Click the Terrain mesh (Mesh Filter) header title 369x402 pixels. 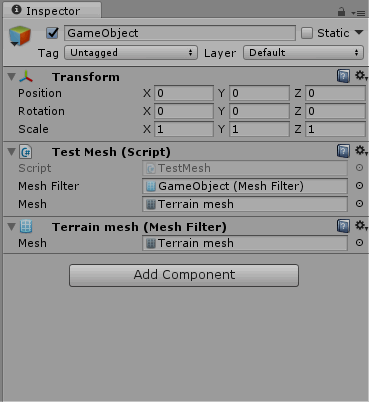coord(139,227)
